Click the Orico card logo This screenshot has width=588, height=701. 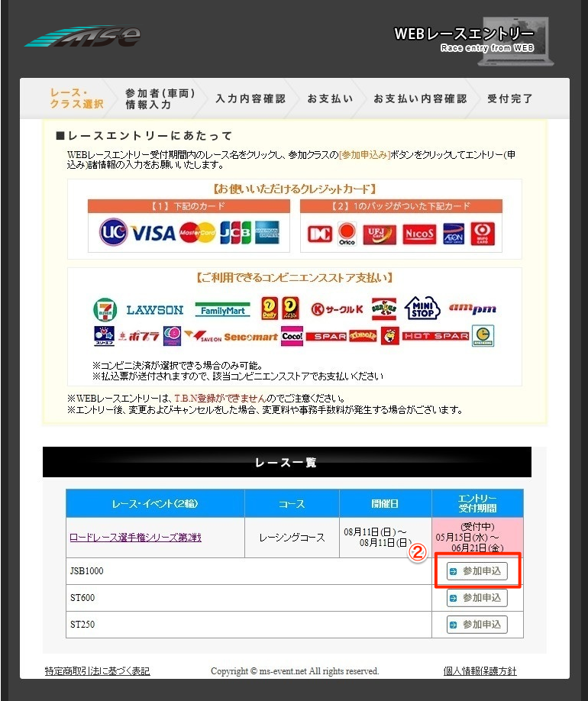347,234
